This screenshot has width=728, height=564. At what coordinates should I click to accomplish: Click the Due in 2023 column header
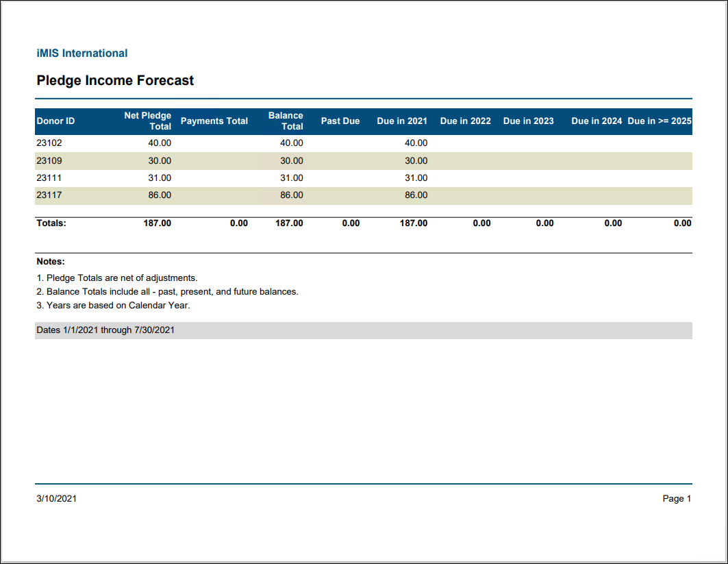pos(528,121)
